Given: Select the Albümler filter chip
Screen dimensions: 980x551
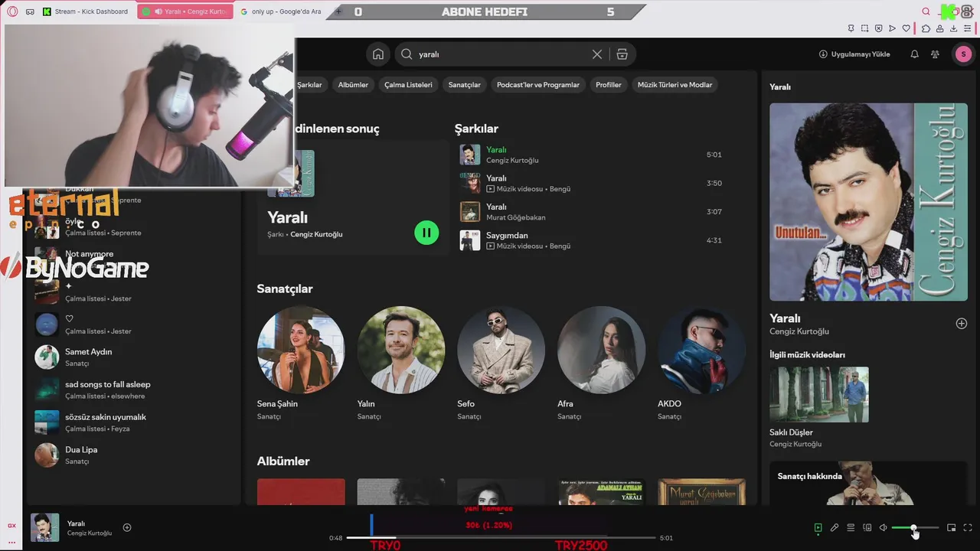Looking at the screenshot, I should click(x=353, y=85).
